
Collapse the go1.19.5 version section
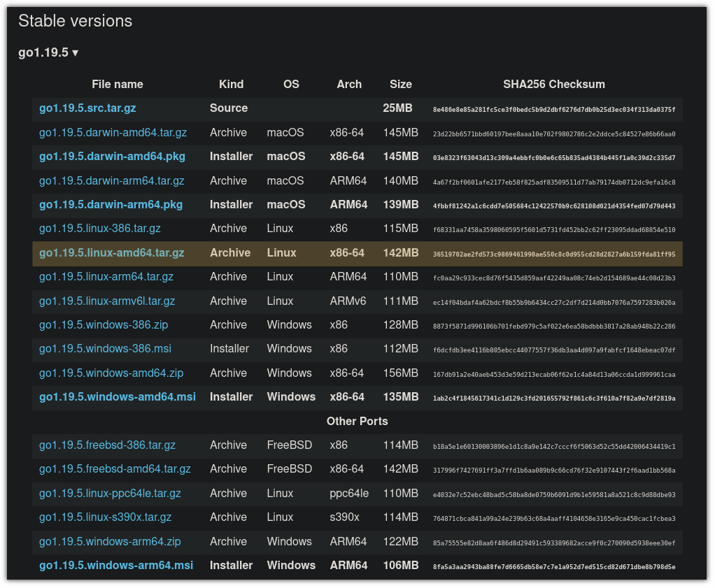click(48, 52)
